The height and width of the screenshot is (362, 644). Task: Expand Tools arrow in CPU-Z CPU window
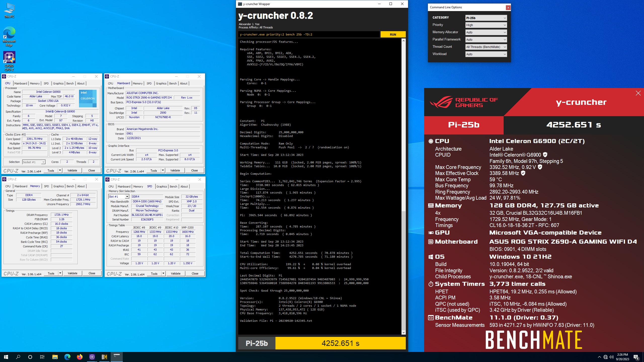[60, 170]
